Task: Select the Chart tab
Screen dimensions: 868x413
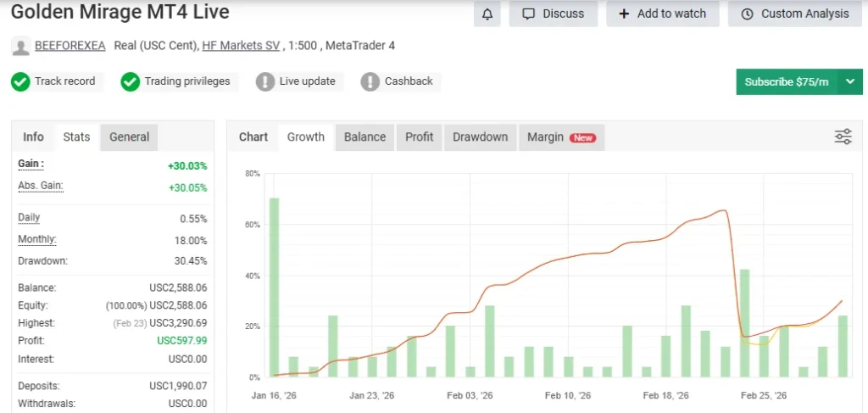Action: coord(253,137)
